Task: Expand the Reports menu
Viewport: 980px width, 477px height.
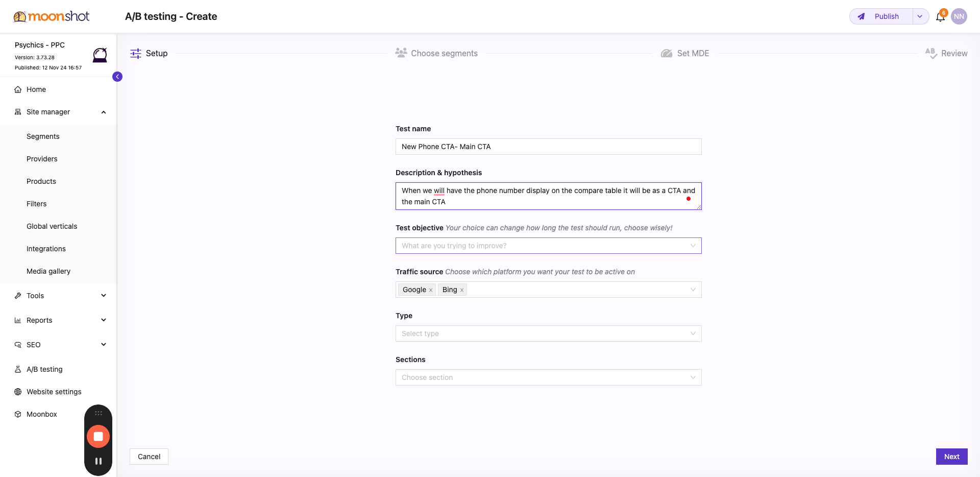Action: coord(104,320)
